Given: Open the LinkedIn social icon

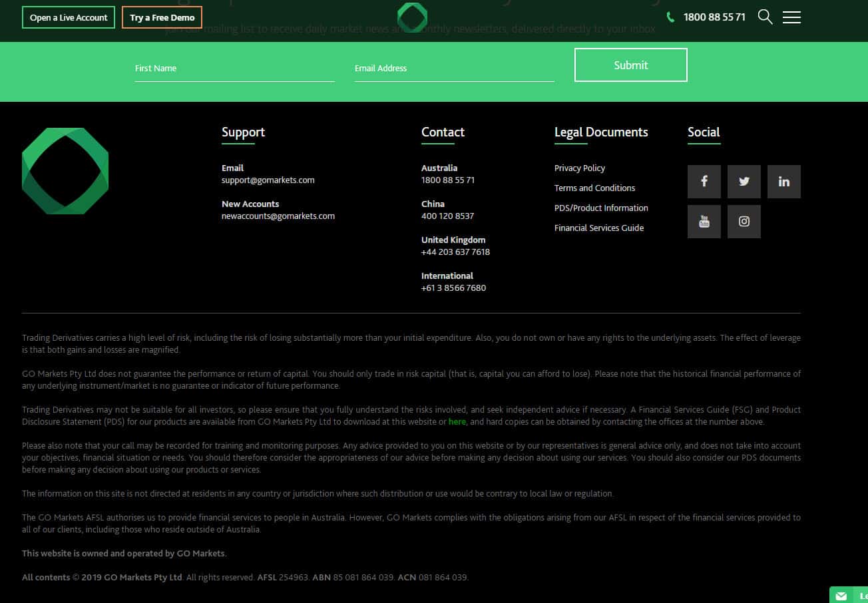Looking at the screenshot, I should [x=783, y=182].
